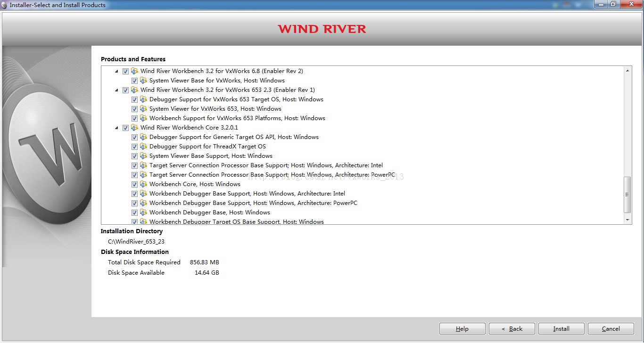Click package icon beside Debugger Support for ThreadX Target OS
Image resolution: width=644 pixels, height=343 pixels.
pyautogui.click(x=143, y=147)
